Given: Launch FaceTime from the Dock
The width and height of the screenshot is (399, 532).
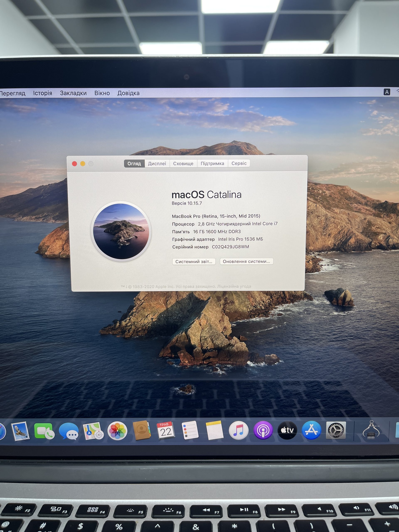Looking at the screenshot, I should 44,431.
